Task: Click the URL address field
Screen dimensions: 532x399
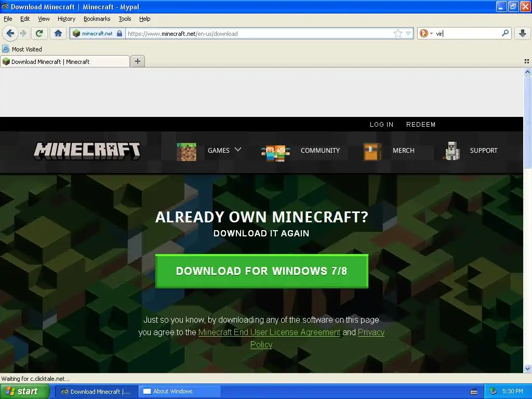Action: (259, 33)
